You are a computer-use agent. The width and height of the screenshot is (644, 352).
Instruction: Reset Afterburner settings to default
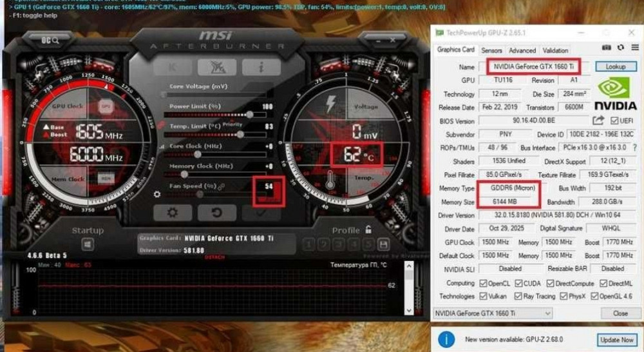[217, 213]
